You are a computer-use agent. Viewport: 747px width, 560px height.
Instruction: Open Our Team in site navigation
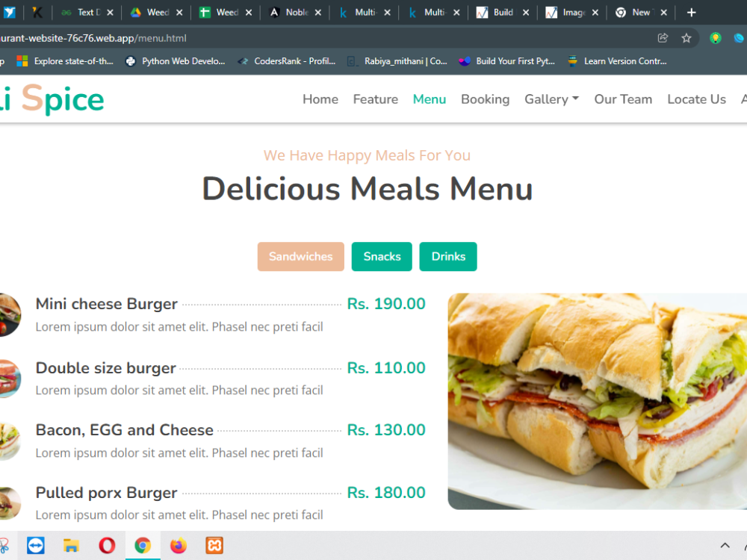point(623,99)
